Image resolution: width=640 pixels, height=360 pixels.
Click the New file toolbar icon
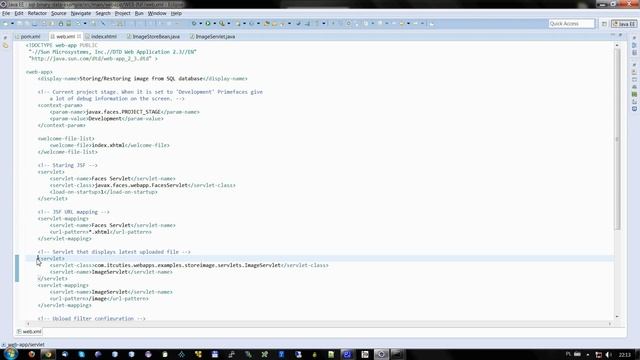[x=6, y=24]
